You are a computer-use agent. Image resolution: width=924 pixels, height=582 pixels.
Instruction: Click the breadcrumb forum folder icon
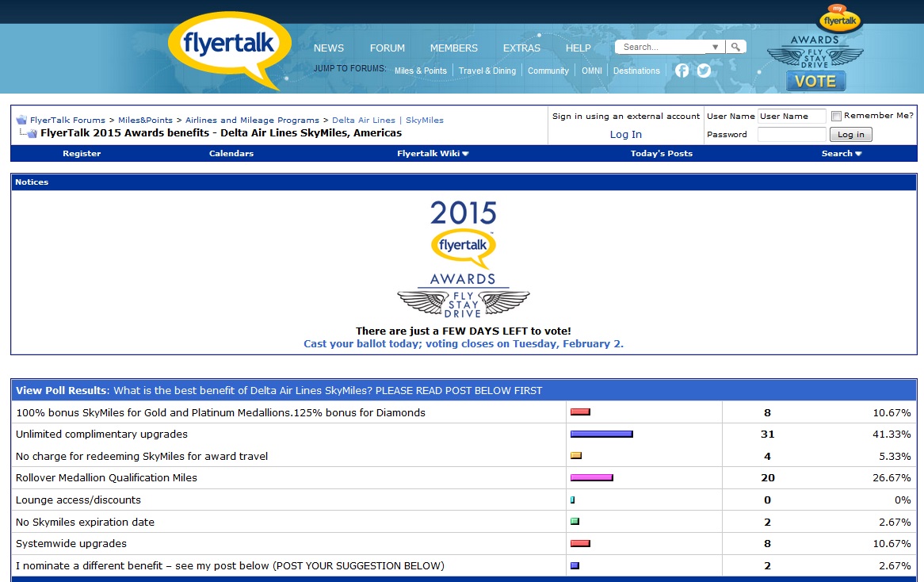22,121
